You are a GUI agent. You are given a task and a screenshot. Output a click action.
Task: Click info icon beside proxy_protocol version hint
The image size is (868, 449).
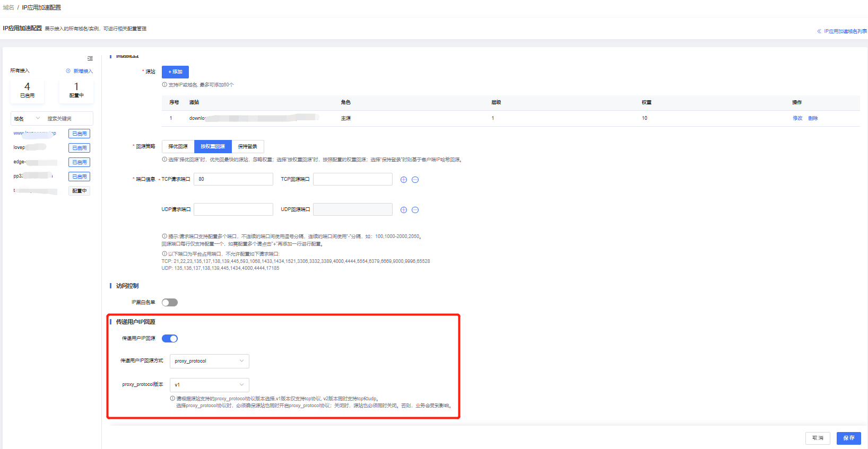click(x=172, y=399)
